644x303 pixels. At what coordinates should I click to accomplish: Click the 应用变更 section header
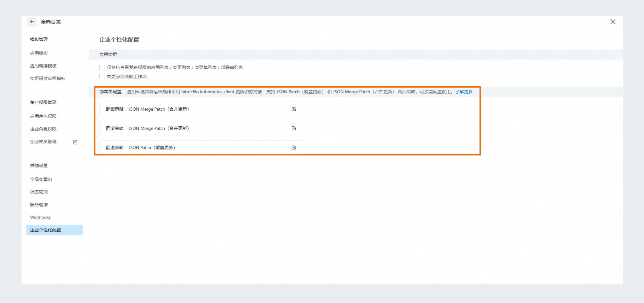coord(108,55)
